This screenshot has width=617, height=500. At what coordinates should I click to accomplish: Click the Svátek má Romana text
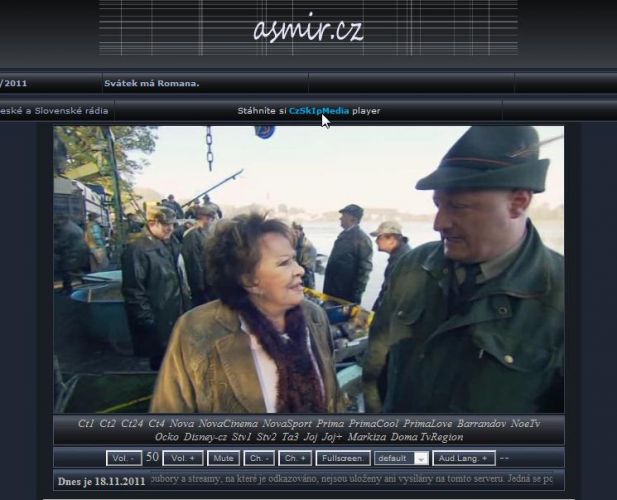(151, 83)
